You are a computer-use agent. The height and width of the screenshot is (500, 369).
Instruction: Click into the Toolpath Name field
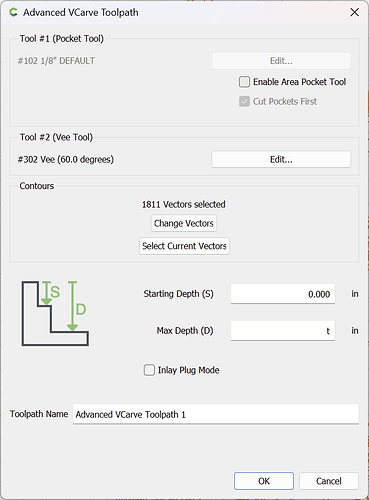point(216,414)
